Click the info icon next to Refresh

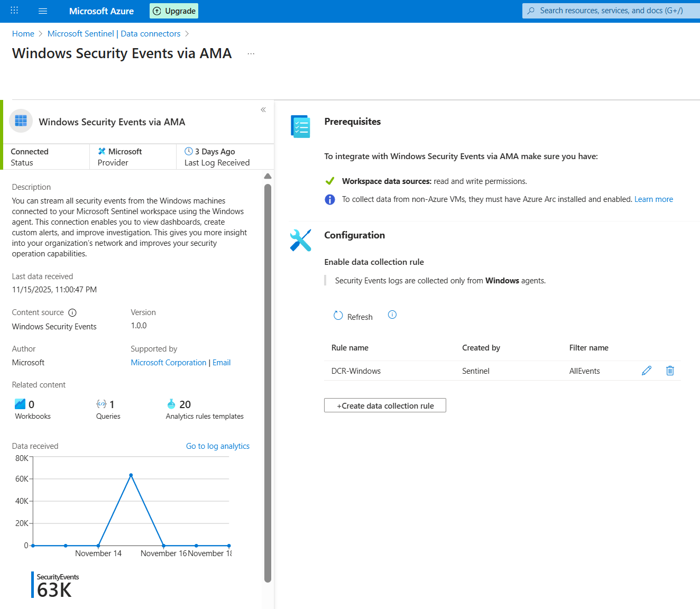pos(392,315)
